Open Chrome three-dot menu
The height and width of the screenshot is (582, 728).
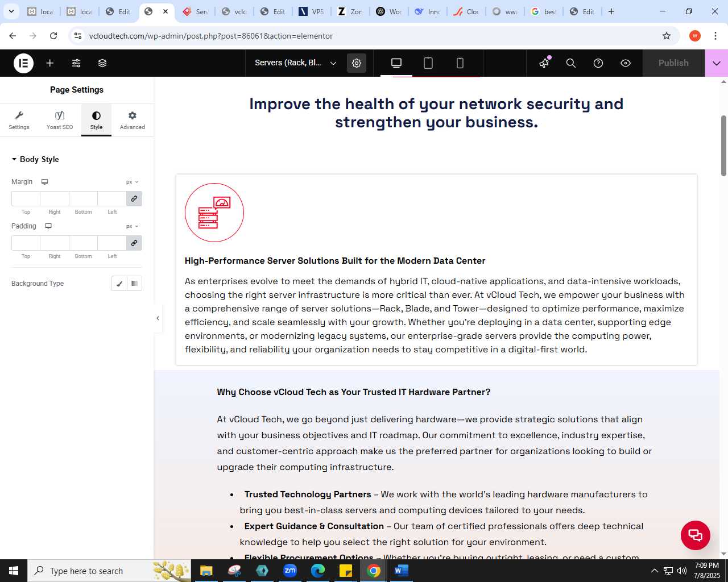pos(715,36)
